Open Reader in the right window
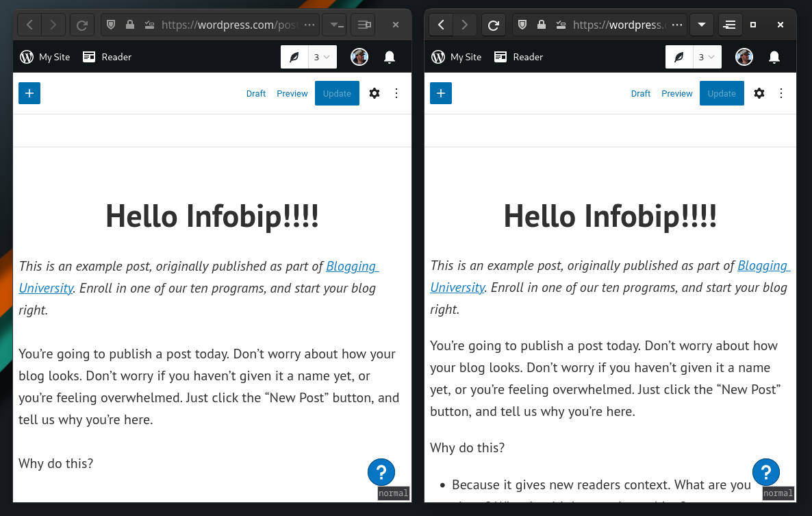The width and height of the screenshot is (812, 516). click(519, 57)
